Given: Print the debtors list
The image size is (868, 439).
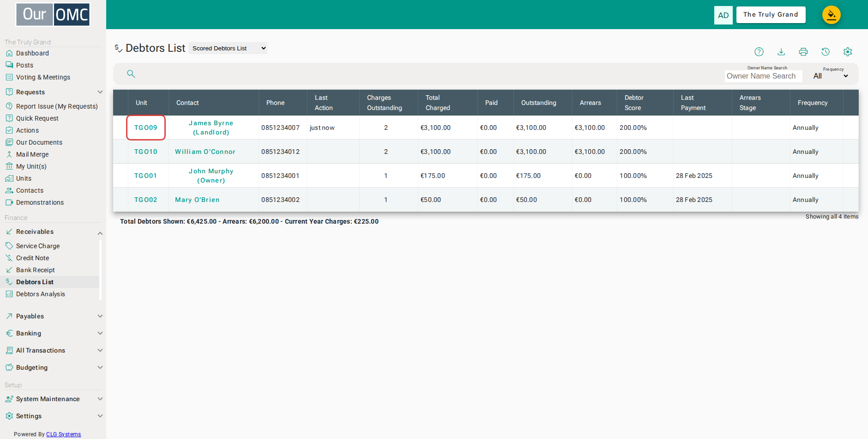Looking at the screenshot, I should click(x=803, y=52).
